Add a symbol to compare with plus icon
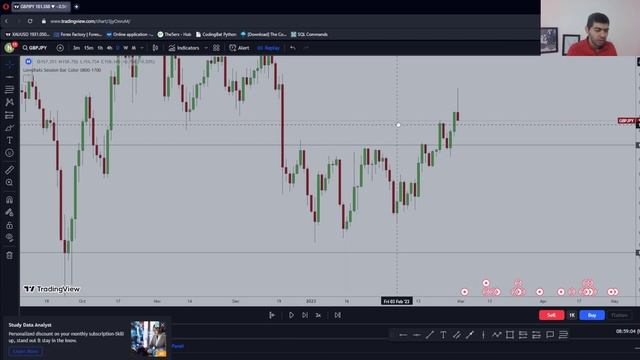This screenshot has height=360, width=640. click(x=60, y=48)
